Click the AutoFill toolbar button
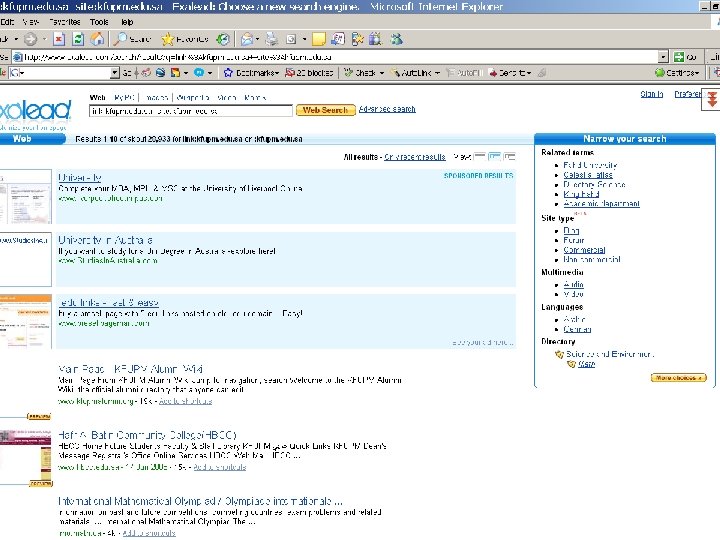The width and height of the screenshot is (720, 540). click(x=464, y=73)
